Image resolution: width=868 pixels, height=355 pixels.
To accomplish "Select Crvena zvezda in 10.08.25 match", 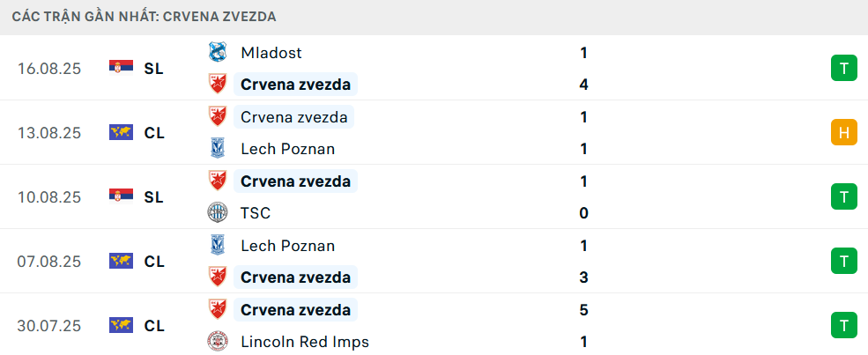I will (x=295, y=181).
